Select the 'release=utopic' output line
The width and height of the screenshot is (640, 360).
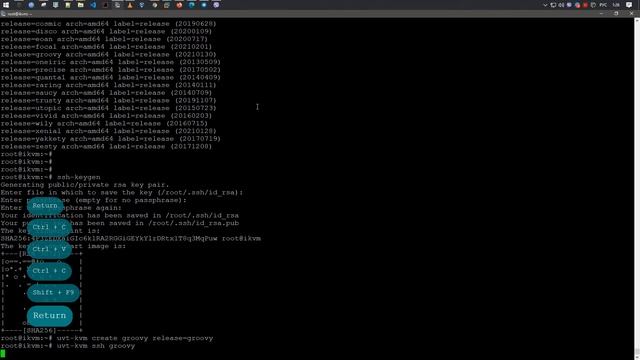(109, 108)
